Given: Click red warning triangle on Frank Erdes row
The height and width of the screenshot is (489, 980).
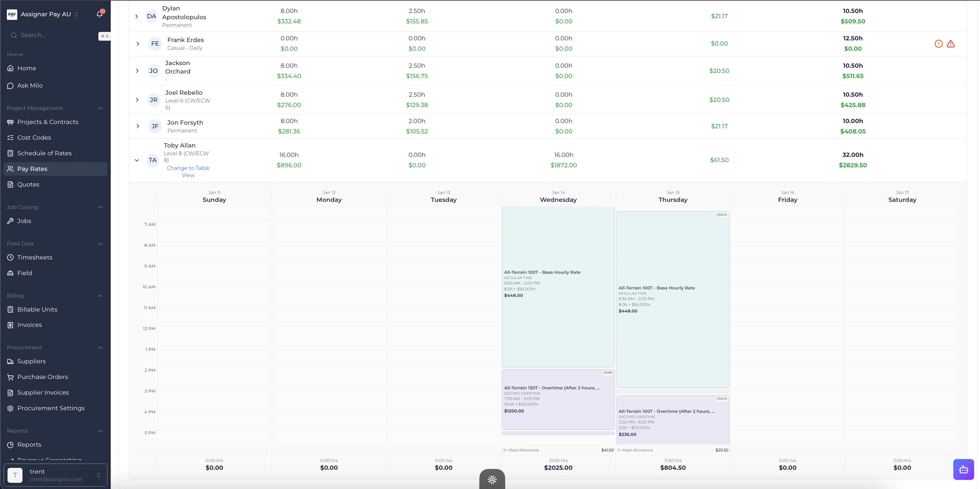Looking at the screenshot, I should [x=950, y=44].
